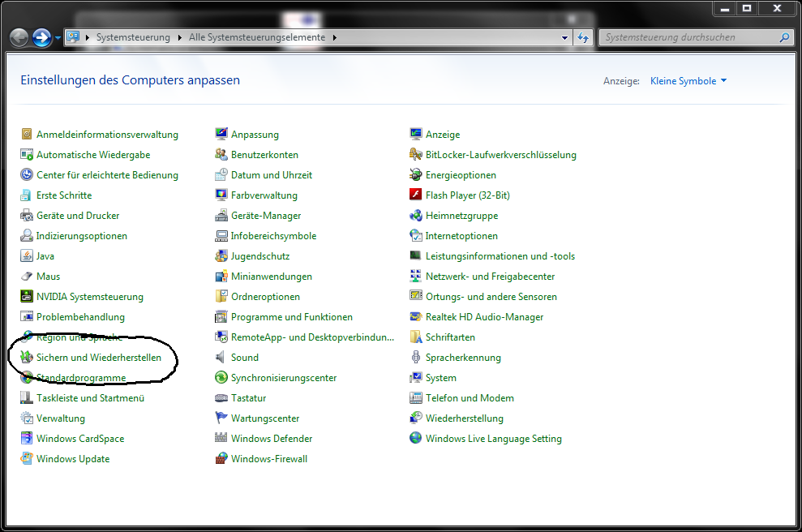Expand the address bar history dropdown arrow
This screenshot has height=532, width=802.
click(565, 38)
